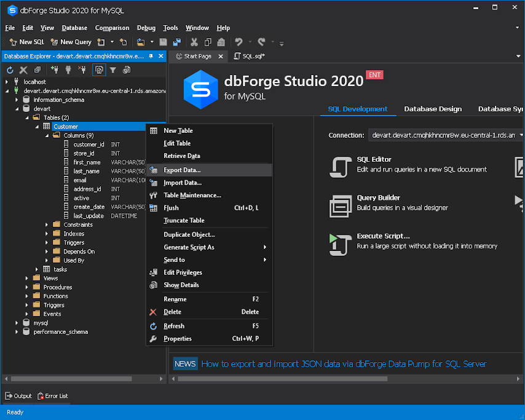Click the Paste icon in main toolbar
Image resolution: width=525 pixels, height=420 pixels.
tap(221, 42)
